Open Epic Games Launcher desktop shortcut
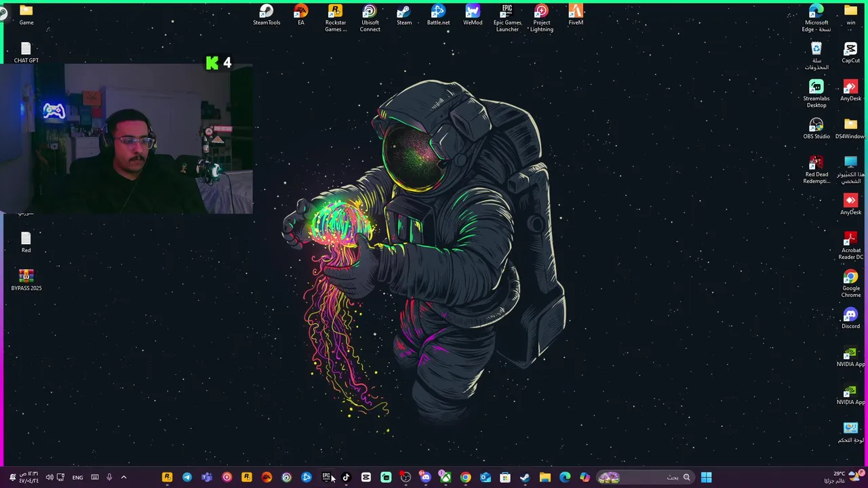The height and width of the screenshot is (488, 868). 507,18
